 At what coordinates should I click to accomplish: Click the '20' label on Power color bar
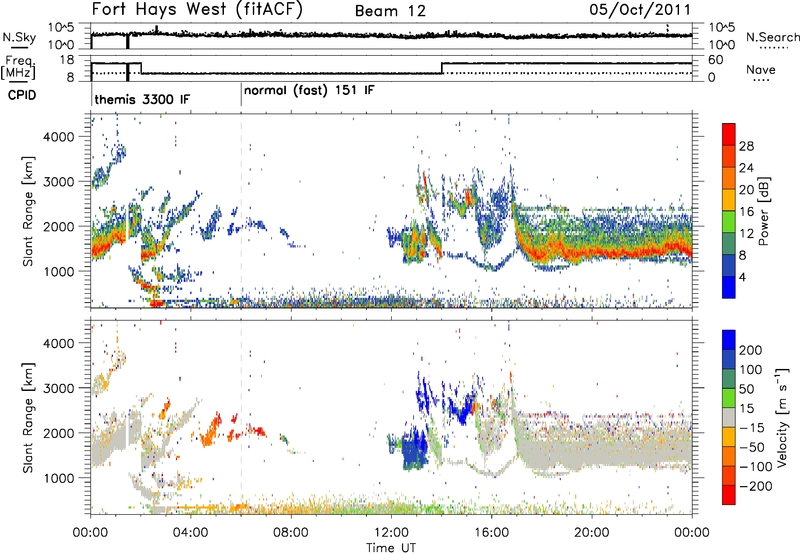tap(746, 190)
